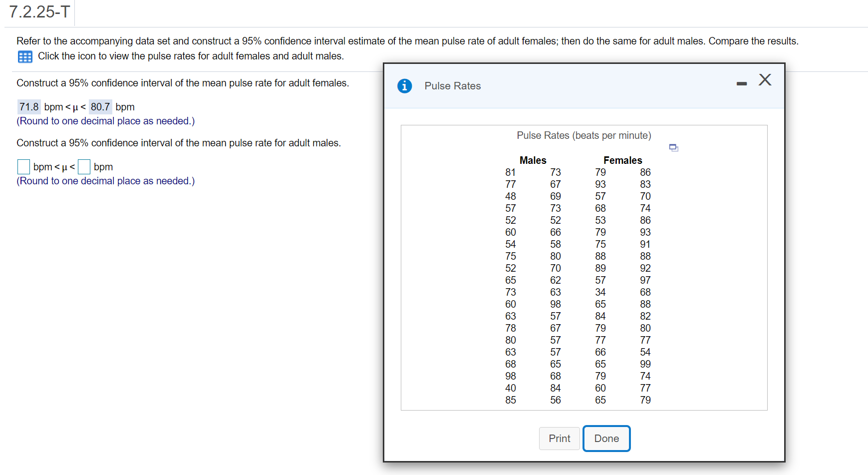This screenshot has width=868, height=475.
Task: Click the highlighted 80.7 answer value
Action: pyautogui.click(x=100, y=106)
